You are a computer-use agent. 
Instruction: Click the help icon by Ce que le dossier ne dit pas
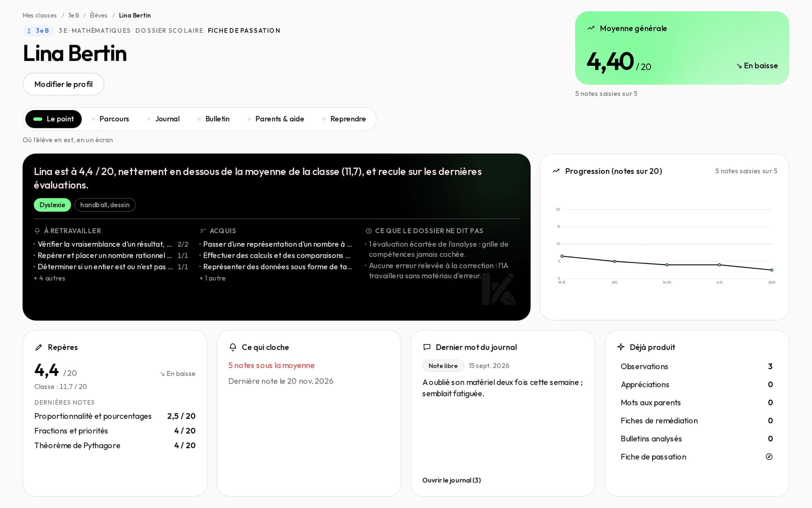369,231
